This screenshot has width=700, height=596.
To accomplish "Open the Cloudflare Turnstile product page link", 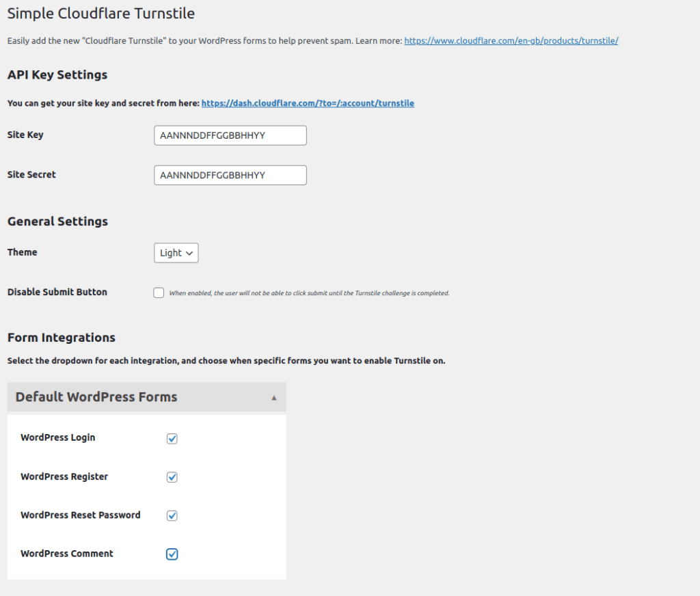I will pos(511,40).
